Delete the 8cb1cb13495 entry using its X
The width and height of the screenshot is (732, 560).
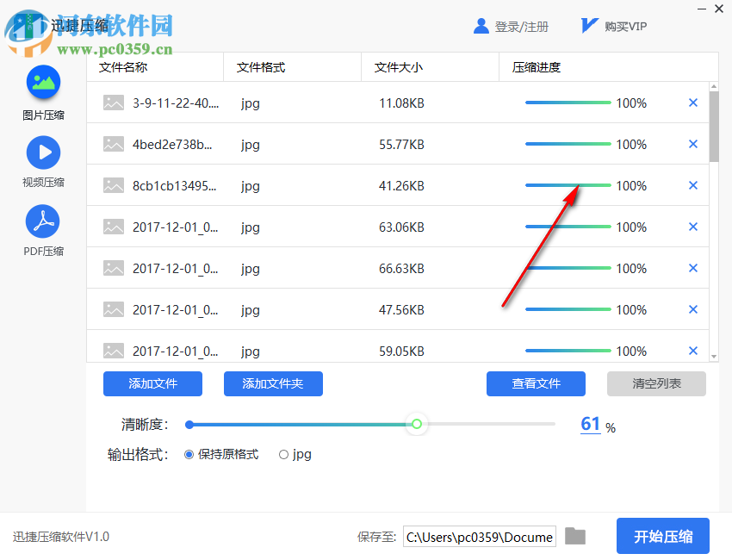click(692, 185)
